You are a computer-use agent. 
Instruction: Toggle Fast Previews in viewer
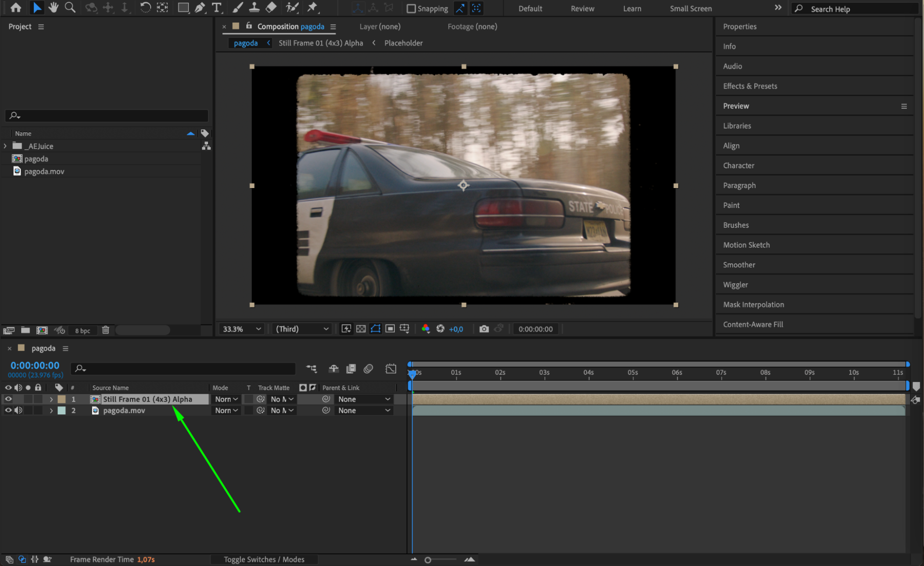346,329
